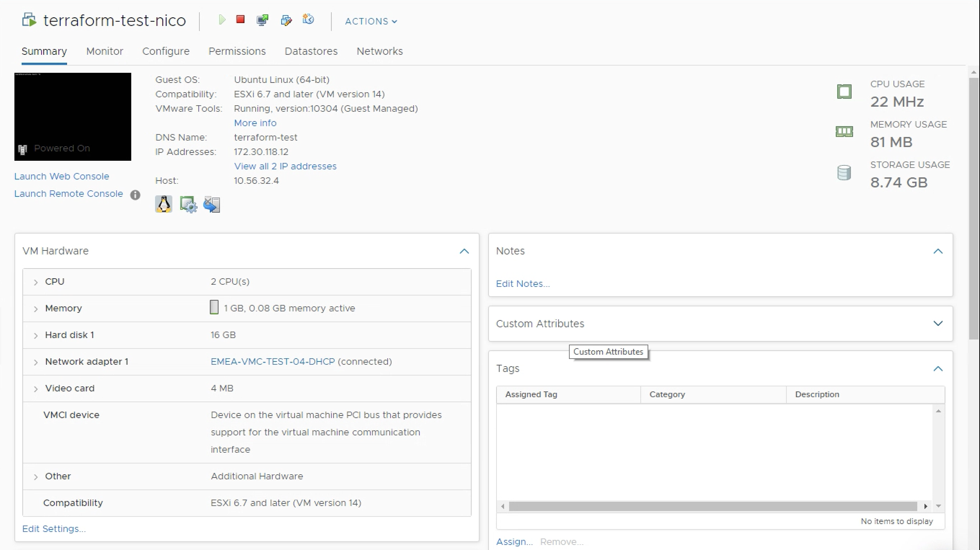Click the info icon beside Launch Remote Console
The image size is (980, 550).
click(135, 195)
